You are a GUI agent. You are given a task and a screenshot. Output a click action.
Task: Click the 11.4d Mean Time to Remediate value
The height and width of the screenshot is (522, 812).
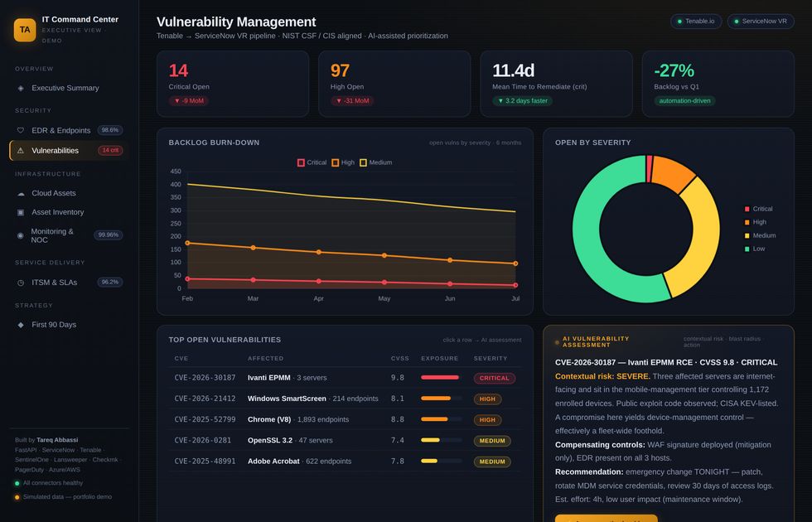[x=513, y=70]
